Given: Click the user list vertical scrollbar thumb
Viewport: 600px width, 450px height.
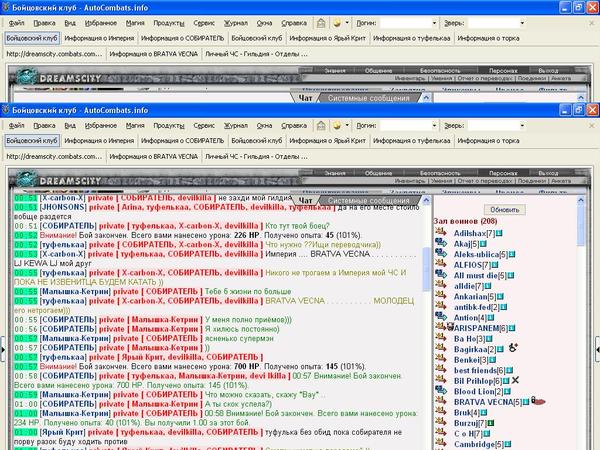Looking at the screenshot, I should pyautogui.click(x=580, y=227).
